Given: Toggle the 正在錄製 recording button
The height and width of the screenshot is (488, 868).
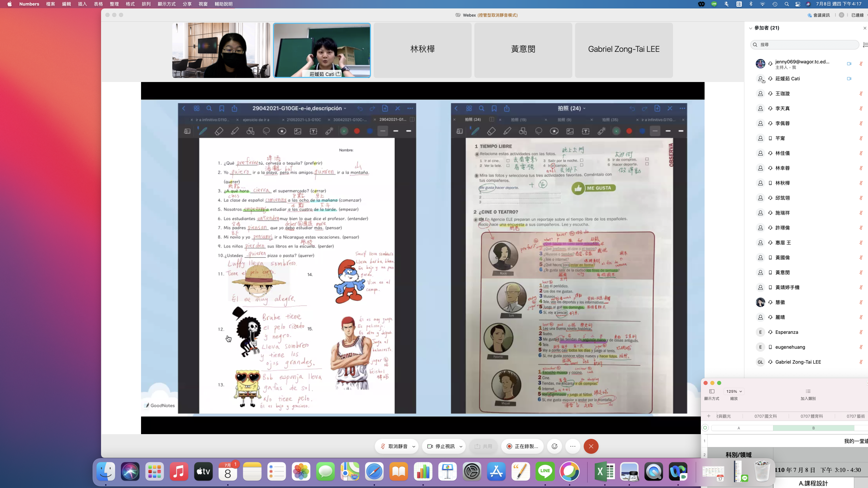Looking at the screenshot, I should [522, 446].
